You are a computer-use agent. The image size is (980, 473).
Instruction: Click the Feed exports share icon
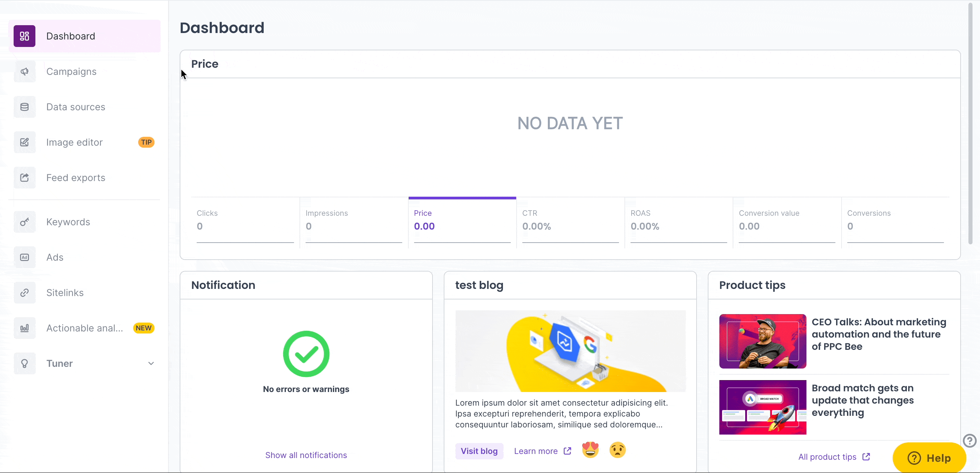[24, 178]
